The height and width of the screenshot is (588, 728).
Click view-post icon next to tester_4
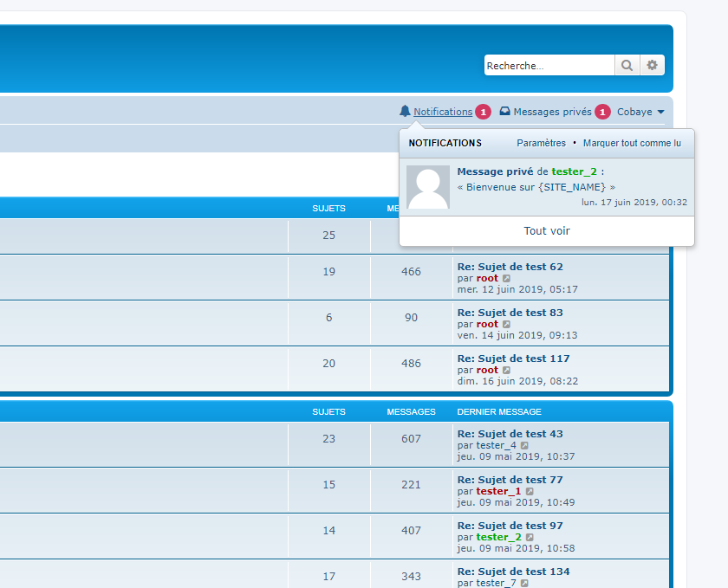tap(524, 445)
